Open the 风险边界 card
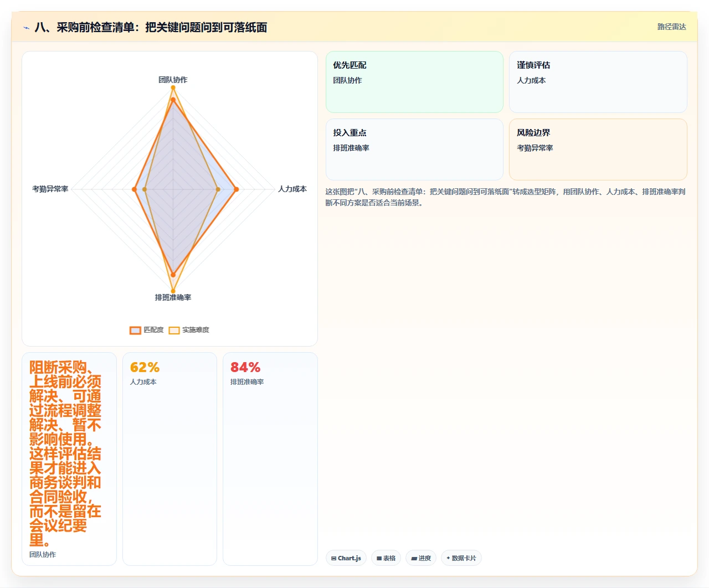 598,149
